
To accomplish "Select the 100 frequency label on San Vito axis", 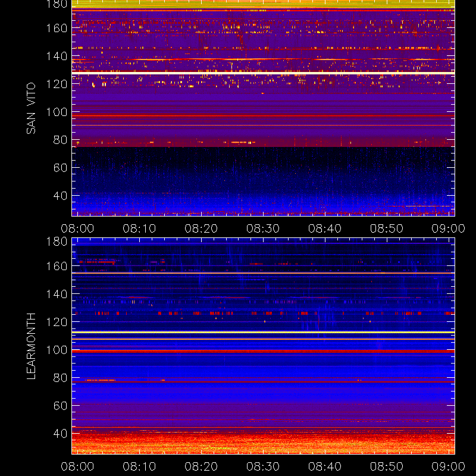I will click(57, 112).
